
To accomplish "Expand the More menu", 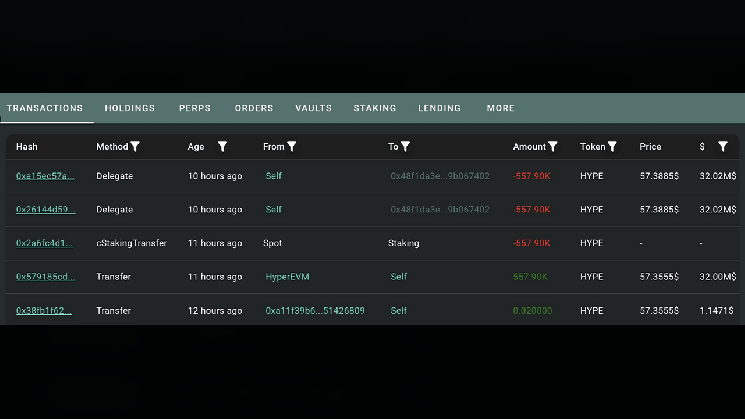I will 500,108.
